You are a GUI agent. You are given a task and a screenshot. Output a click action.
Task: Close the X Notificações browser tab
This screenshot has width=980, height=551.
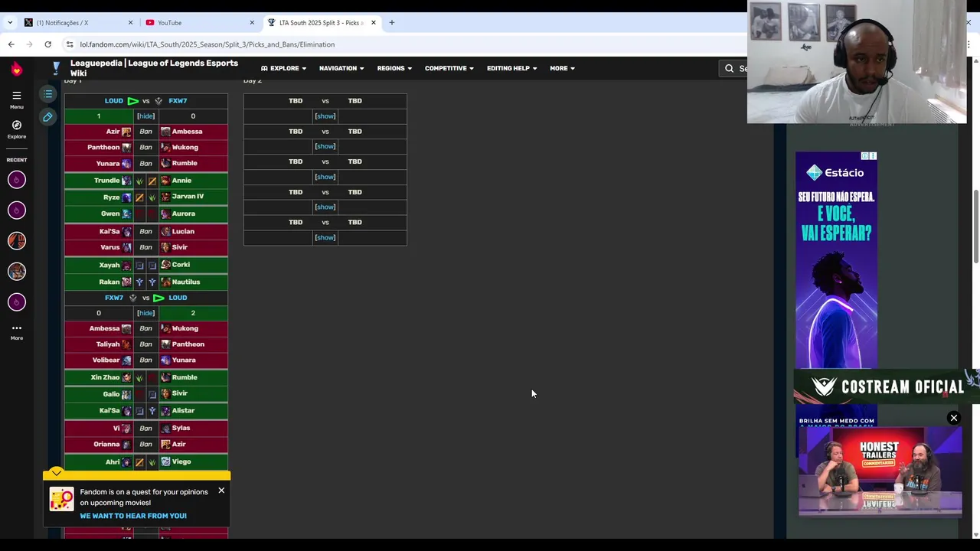130,22
